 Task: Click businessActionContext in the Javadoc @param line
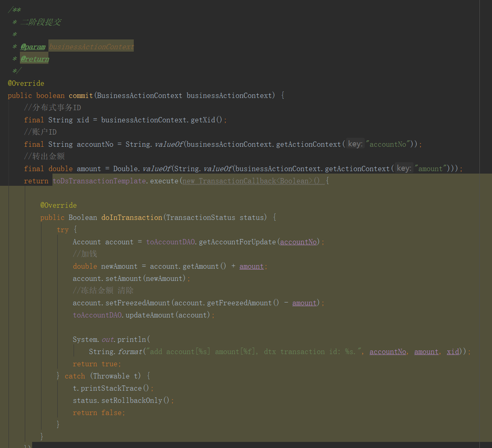click(x=91, y=47)
